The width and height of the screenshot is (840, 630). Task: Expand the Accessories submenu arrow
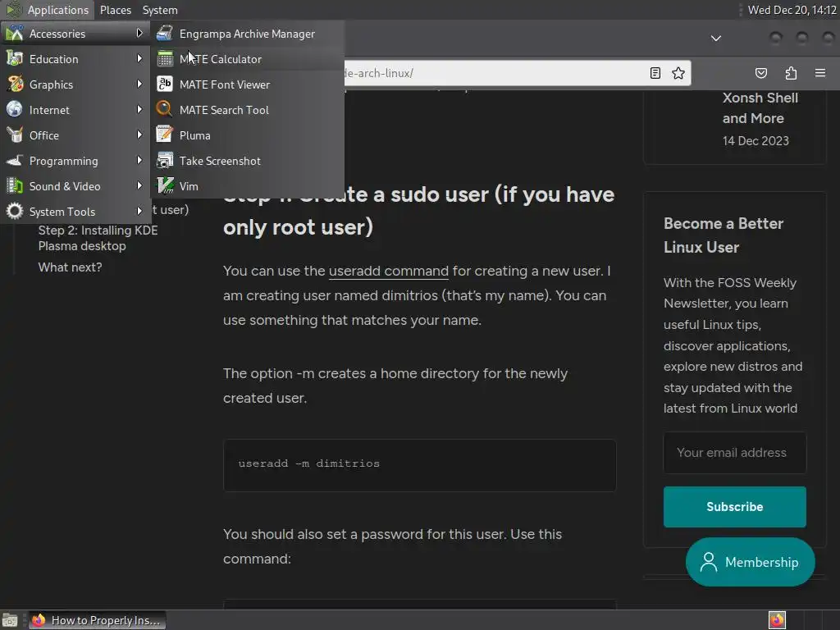click(x=139, y=33)
